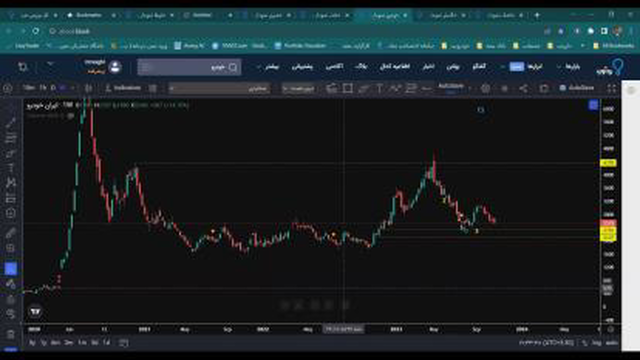
Task: Open the اخبار menu item
Action: click(428, 67)
